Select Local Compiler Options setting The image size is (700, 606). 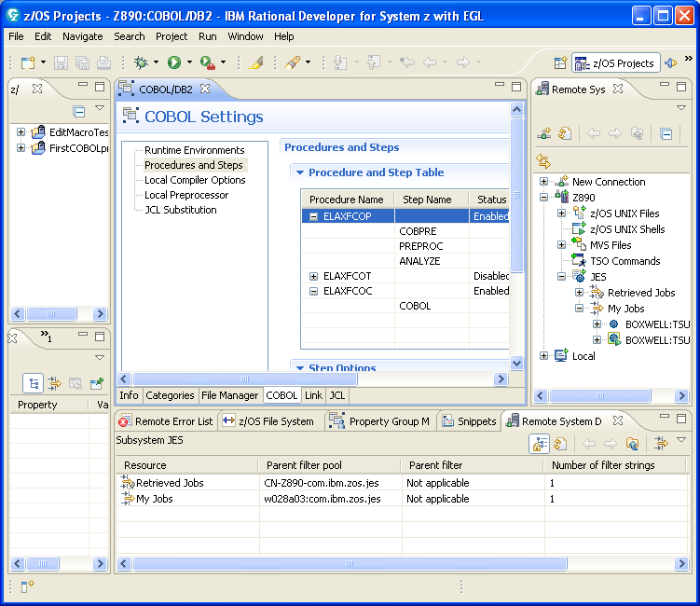coord(195,180)
